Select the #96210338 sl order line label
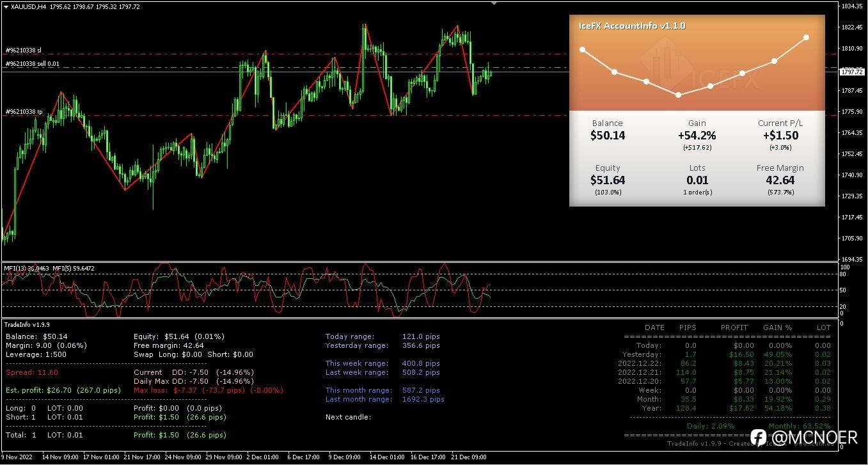The width and height of the screenshot is (868, 465). (23, 50)
